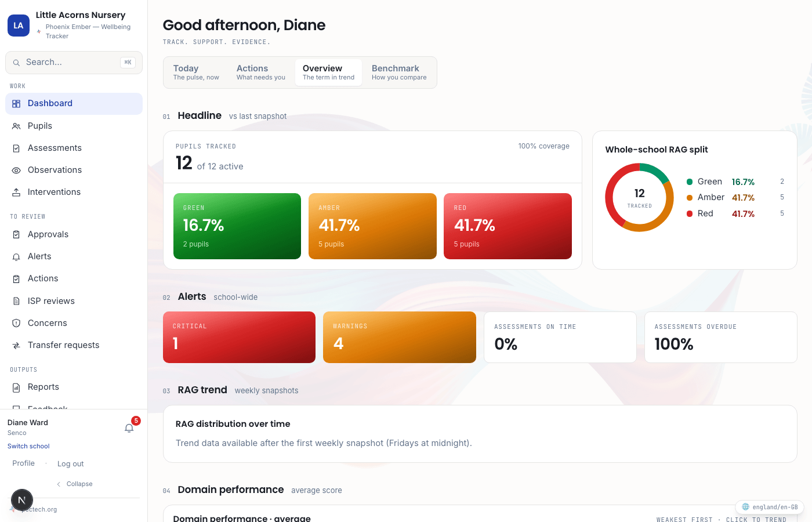
Task: Click the ISP reviews document icon
Action: [x=16, y=301]
